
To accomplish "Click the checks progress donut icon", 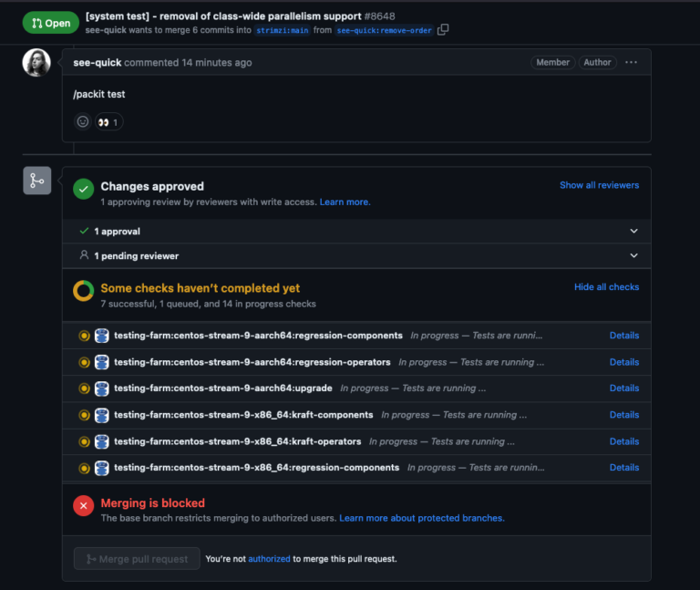I will pyautogui.click(x=84, y=291).
